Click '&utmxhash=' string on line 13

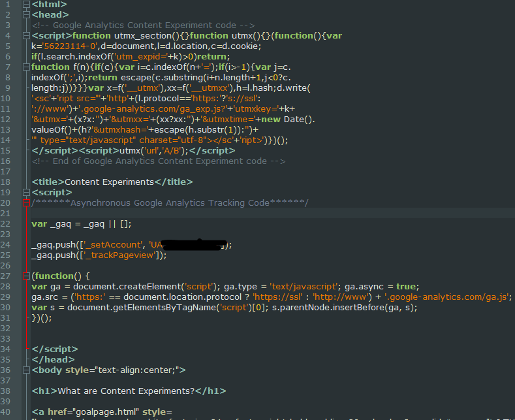pos(119,130)
